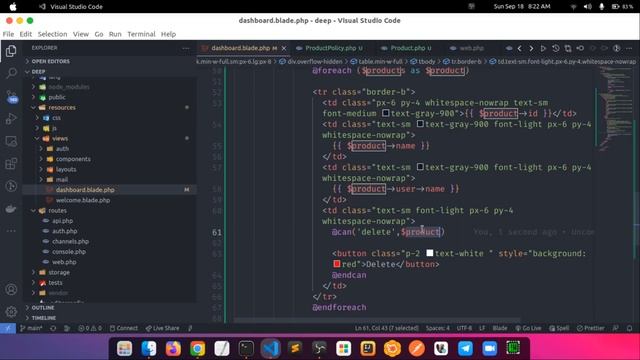The image size is (640, 360).
Task: Click the remote window indicator in status bar
Action: coord(8,328)
